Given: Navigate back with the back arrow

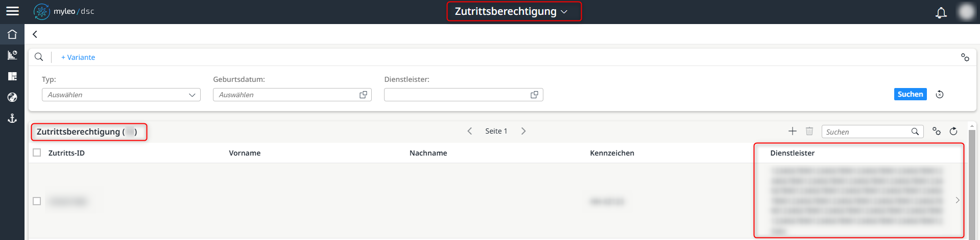Looking at the screenshot, I should pyautogui.click(x=35, y=34).
